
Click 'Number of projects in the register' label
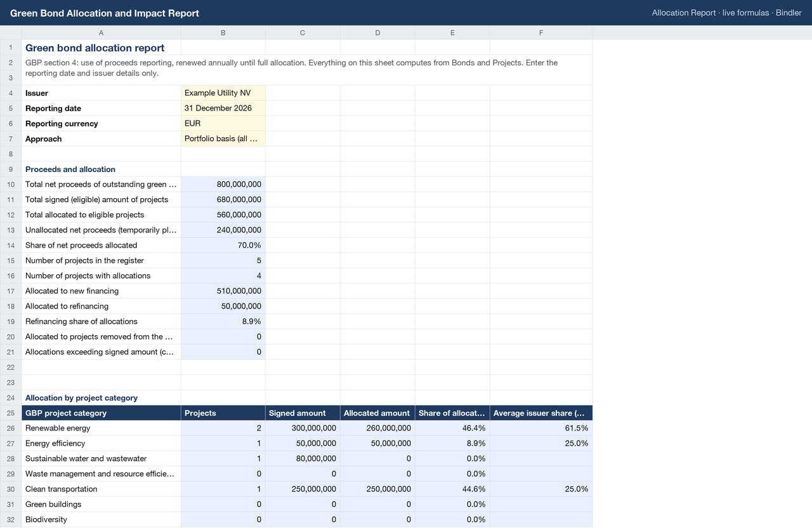tap(101, 261)
